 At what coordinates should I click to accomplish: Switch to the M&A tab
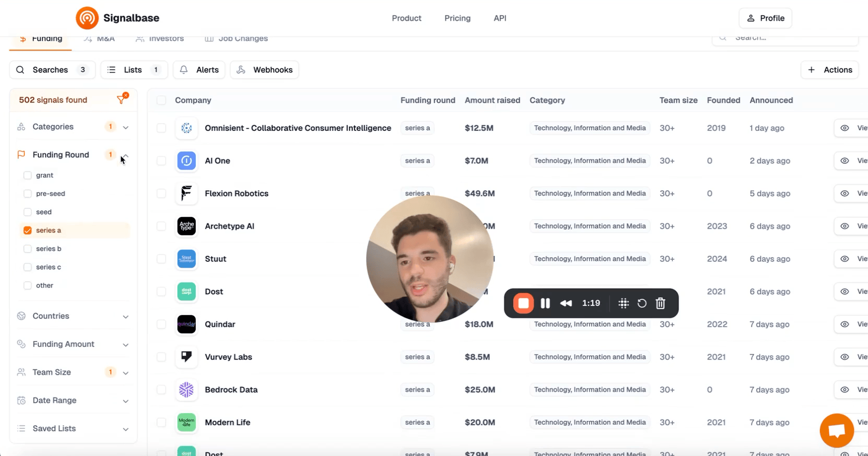click(99, 39)
